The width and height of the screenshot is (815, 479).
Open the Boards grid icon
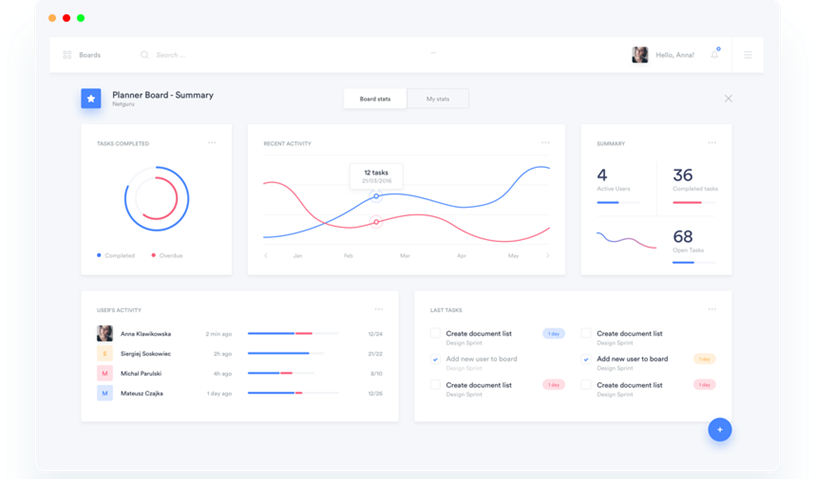pyautogui.click(x=67, y=55)
